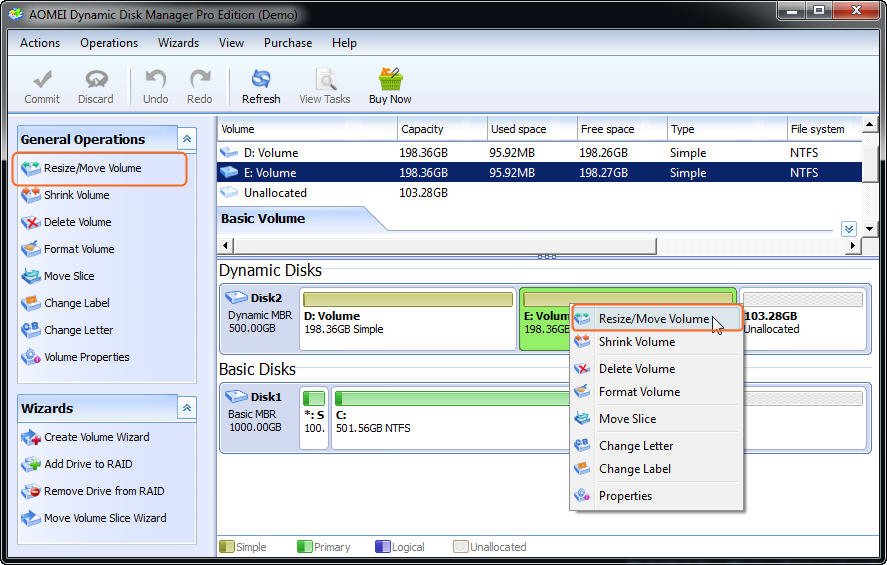Sort by Type column header
The image size is (887, 565).
(727, 129)
